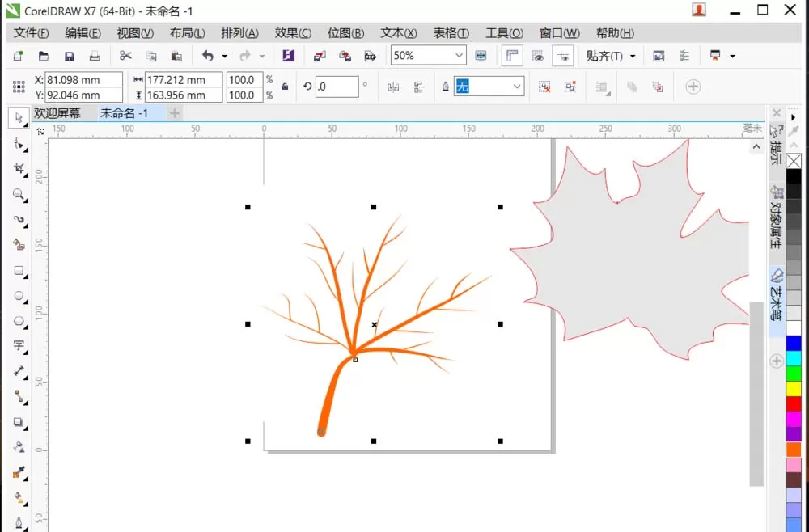Select the Pick tool in toolbox
809x532 pixels.
[19, 118]
